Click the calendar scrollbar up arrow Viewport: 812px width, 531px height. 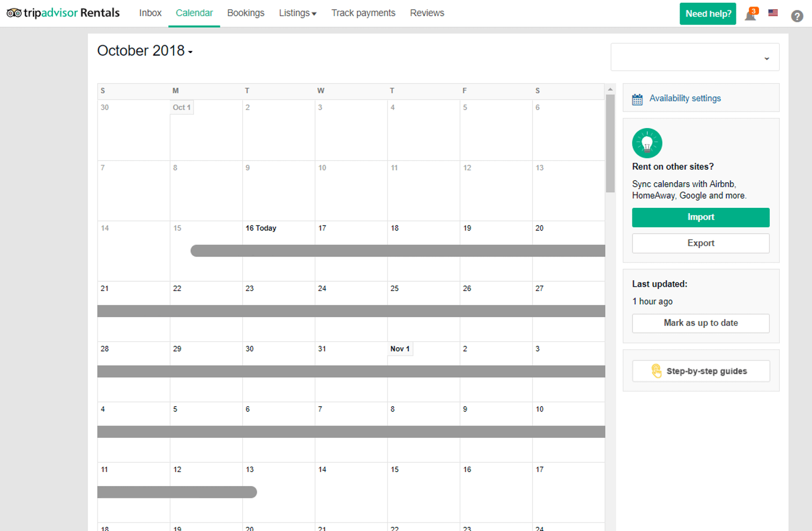[x=610, y=89]
